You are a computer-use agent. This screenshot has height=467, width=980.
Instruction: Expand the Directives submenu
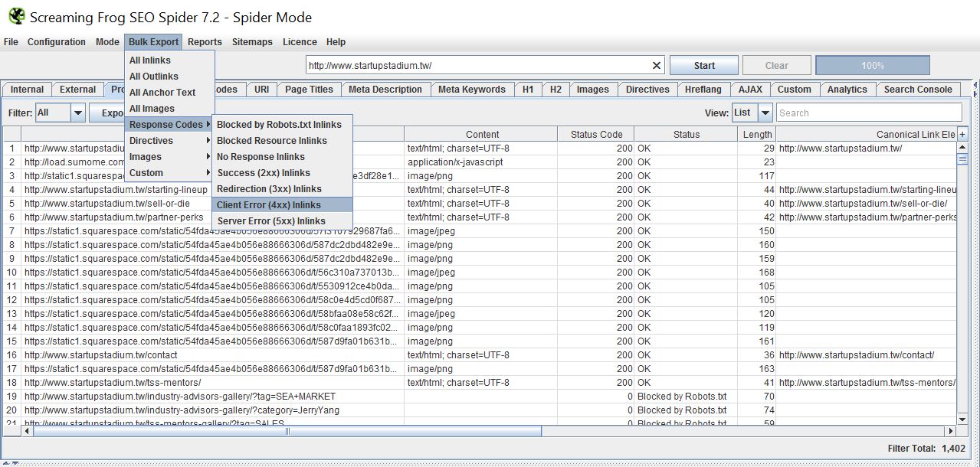point(169,140)
